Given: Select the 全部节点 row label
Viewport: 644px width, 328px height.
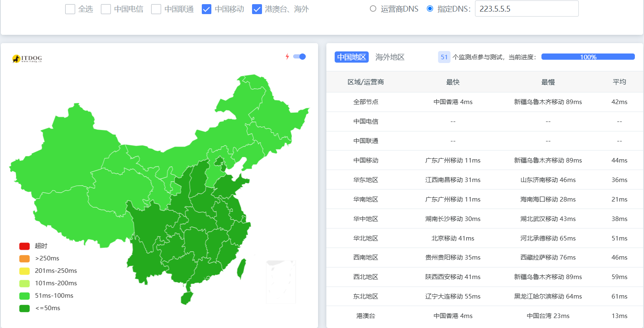Looking at the screenshot, I should [366, 102].
